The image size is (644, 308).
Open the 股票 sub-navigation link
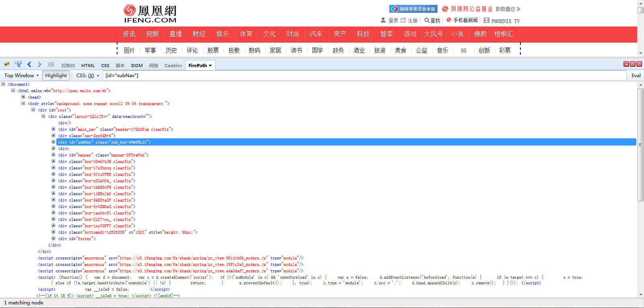(213, 50)
